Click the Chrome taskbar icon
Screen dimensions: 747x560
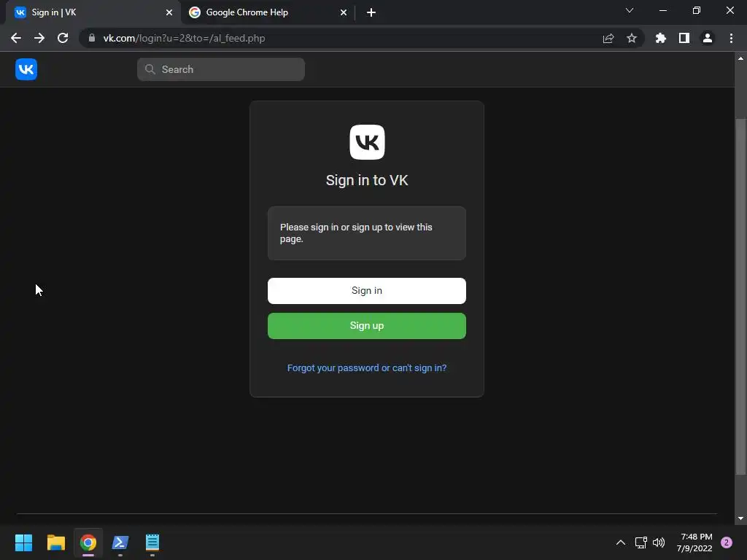(88, 542)
